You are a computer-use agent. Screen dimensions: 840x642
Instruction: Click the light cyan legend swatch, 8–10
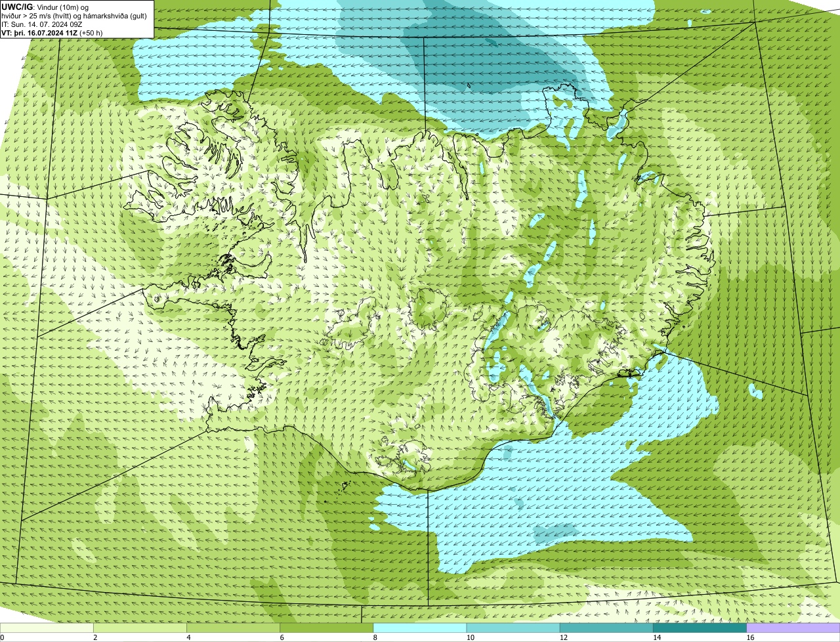pos(421,628)
